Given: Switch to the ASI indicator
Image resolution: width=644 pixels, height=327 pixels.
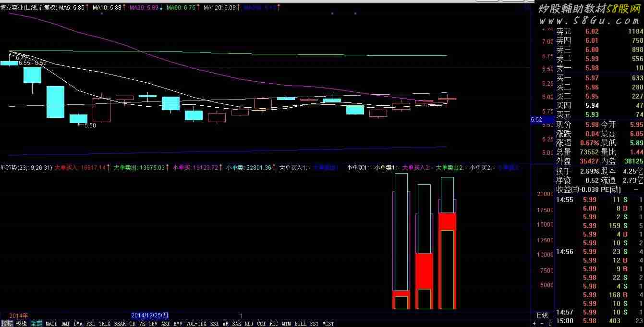Looking at the screenshot, I should [165, 324].
